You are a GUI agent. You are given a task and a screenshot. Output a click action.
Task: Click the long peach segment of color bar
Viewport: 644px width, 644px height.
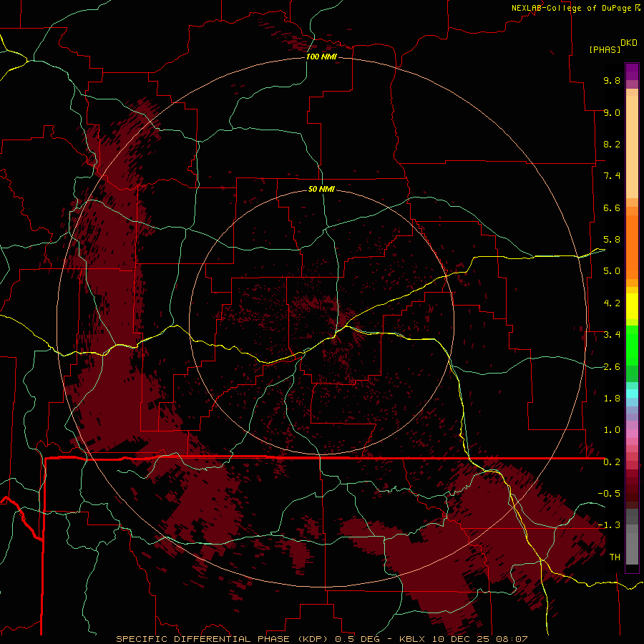pos(632,147)
